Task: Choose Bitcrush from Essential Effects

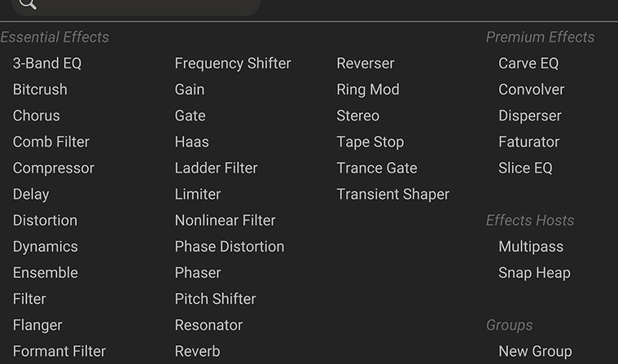Action: (40, 90)
